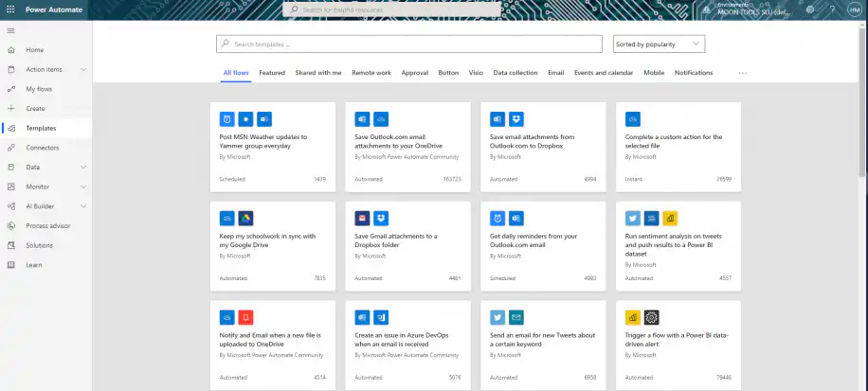Open the Sorted by popularity dropdown
Screen dimensions: 868x391
coord(659,44)
